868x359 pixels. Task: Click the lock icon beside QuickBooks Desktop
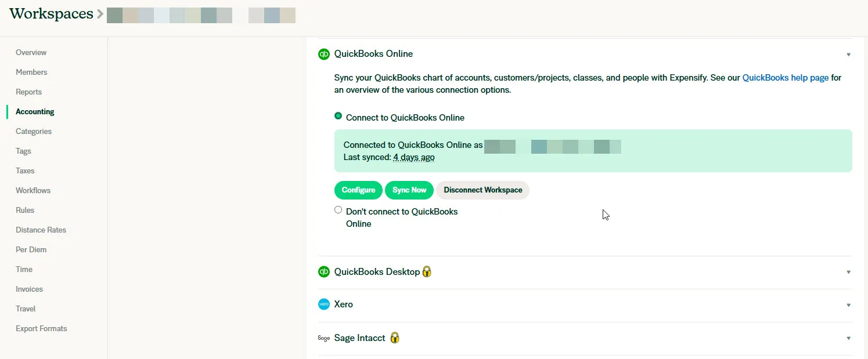pyautogui.click(x=427, y=271)
